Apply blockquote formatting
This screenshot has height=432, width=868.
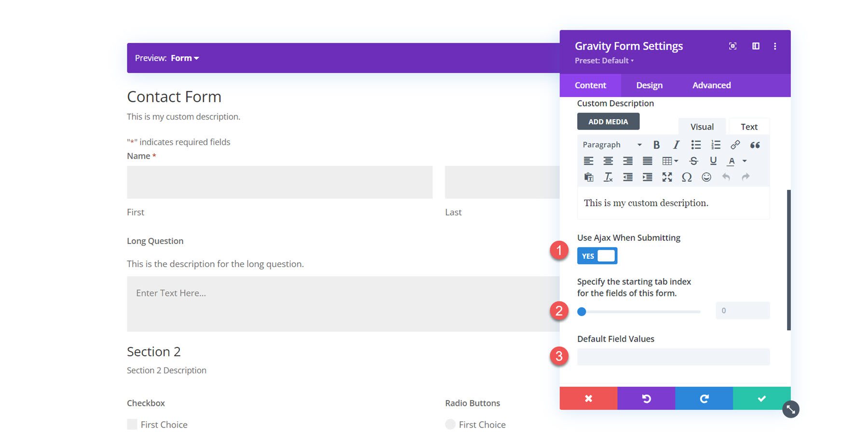[755, 145]
